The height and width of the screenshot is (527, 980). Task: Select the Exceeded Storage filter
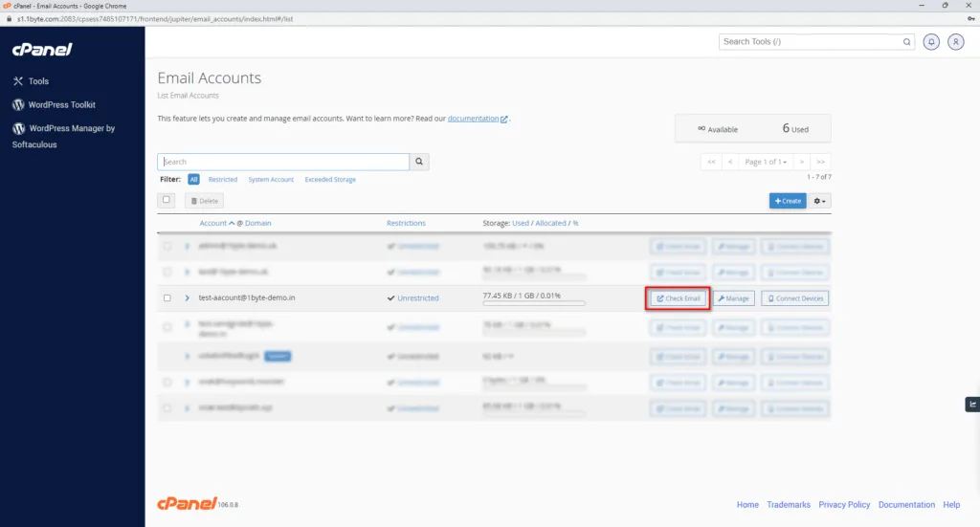[330, 179]
